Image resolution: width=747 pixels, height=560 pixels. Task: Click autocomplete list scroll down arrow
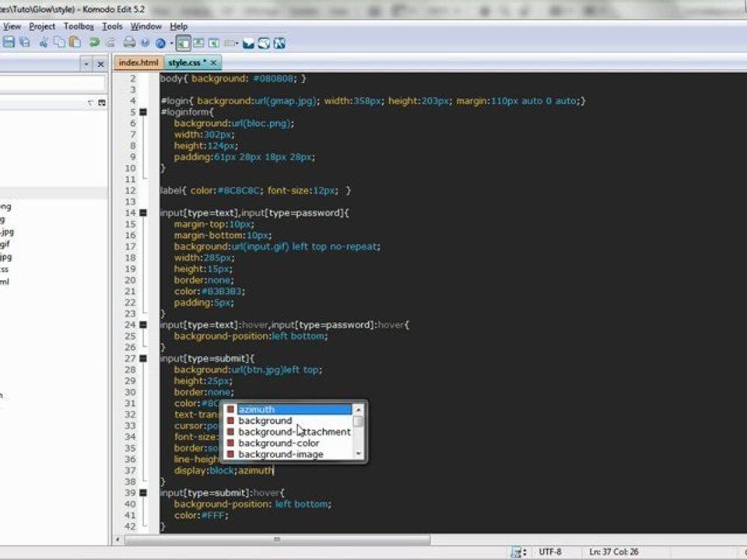359,453
